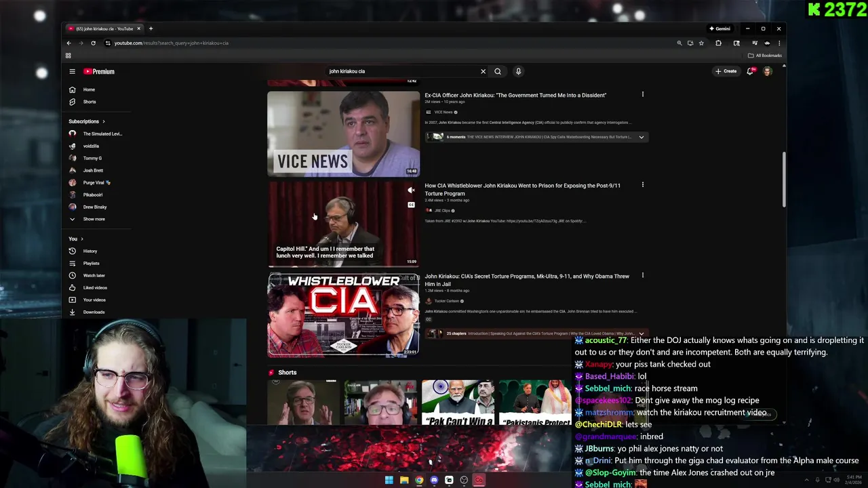
Task: Open 'CIA's Secret Torture Programs' video title
Action: 527,280
